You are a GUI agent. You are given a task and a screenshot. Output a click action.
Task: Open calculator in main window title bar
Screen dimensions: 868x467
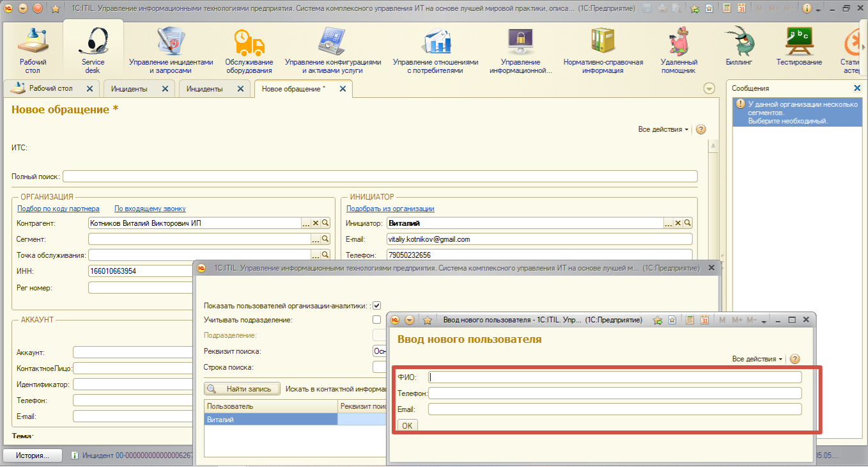click(x=727, y=8)
